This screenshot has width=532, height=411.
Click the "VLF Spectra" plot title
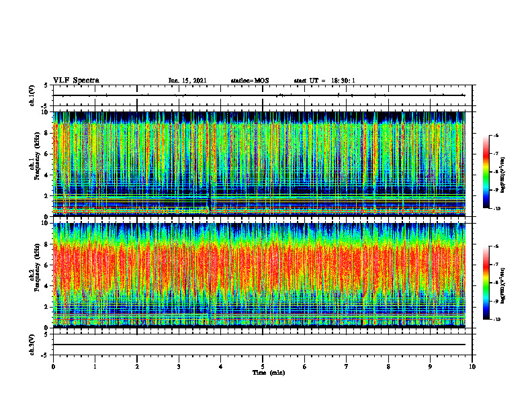click(x=76, y=81)
